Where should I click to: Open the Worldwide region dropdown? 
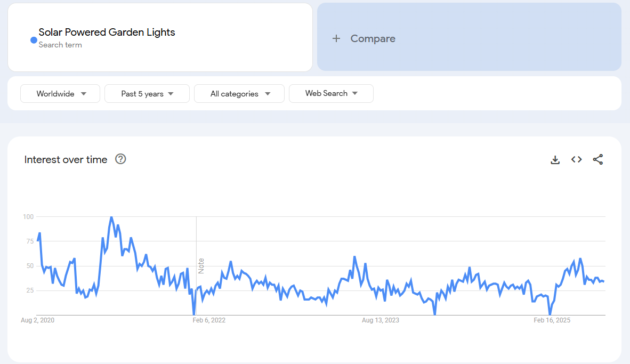coord(60,94)
